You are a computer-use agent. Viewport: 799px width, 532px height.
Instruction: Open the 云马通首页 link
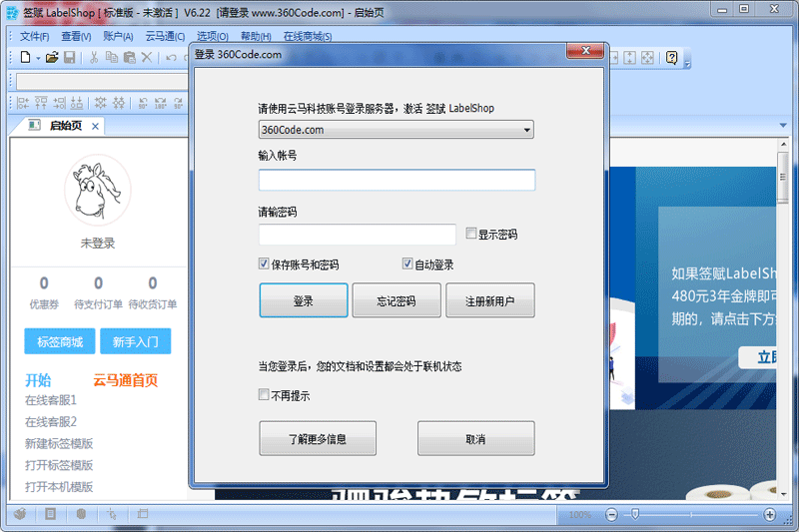point(126,380)
